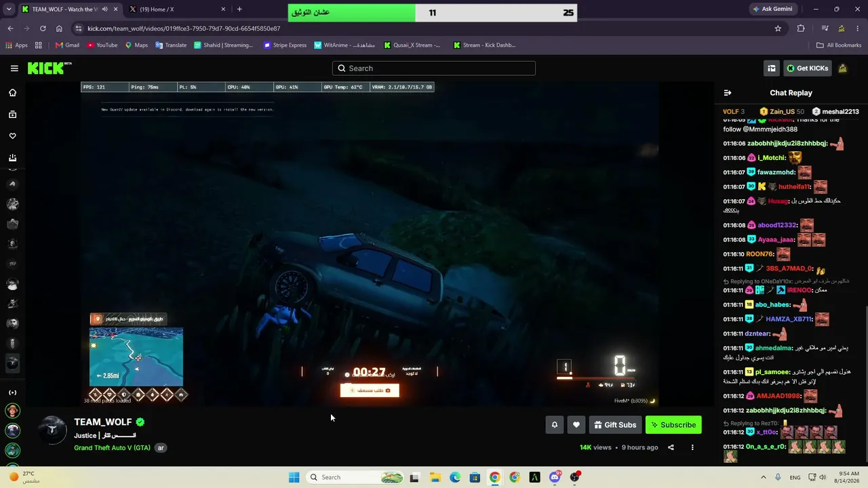
Task: Open the Translate bookmark
Action: [171, 45]
